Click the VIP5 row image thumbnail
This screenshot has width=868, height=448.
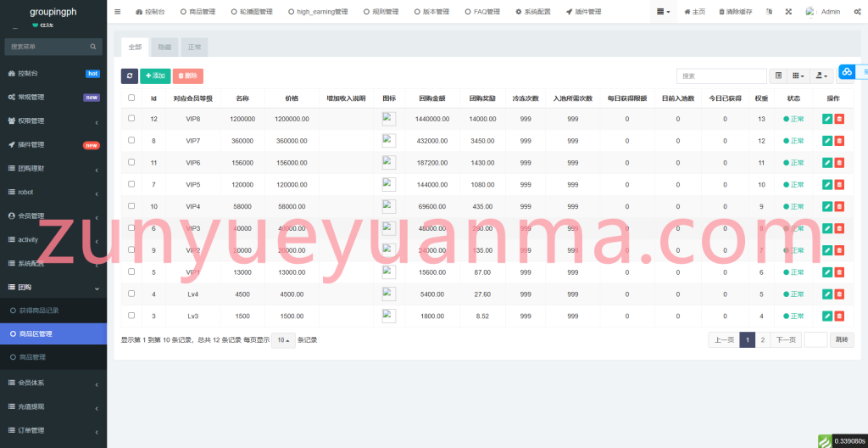coord(389,185)
